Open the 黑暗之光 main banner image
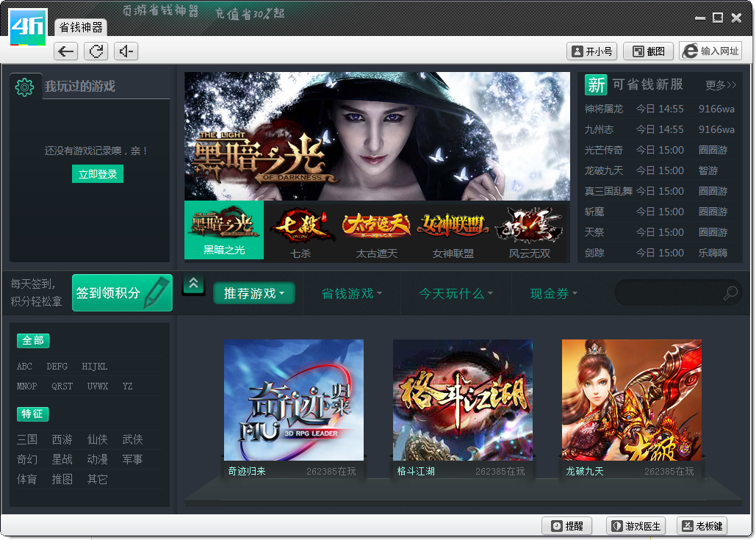Viewport: 756px width, 540px height. (x=377, y=137)
